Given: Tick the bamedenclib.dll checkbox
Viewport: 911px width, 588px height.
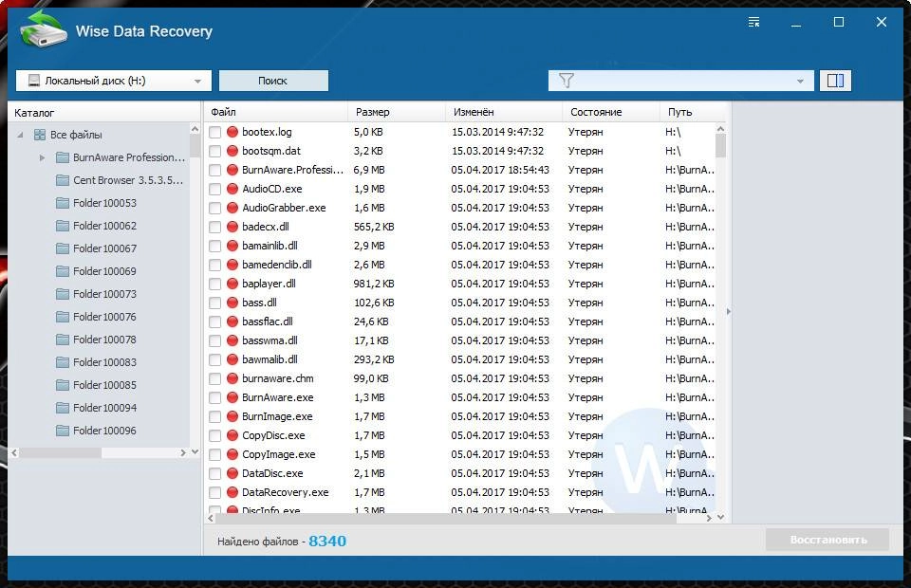Looking at the screenshot, I should (x=215, y=265).
